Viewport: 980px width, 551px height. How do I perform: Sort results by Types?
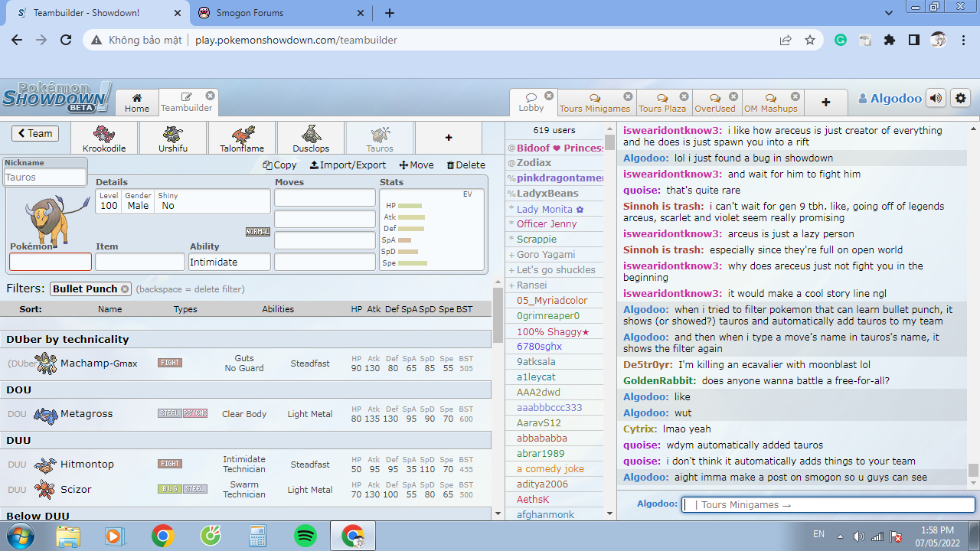185,309
